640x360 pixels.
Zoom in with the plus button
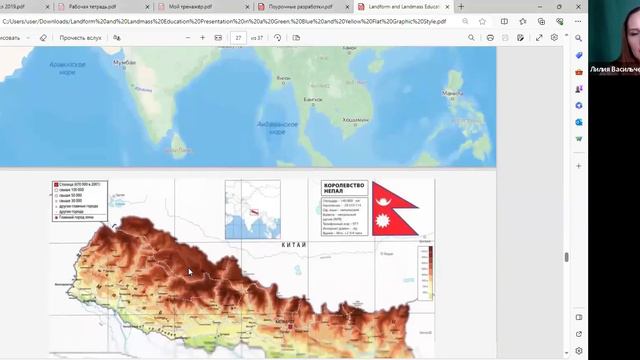pos(202,38)
